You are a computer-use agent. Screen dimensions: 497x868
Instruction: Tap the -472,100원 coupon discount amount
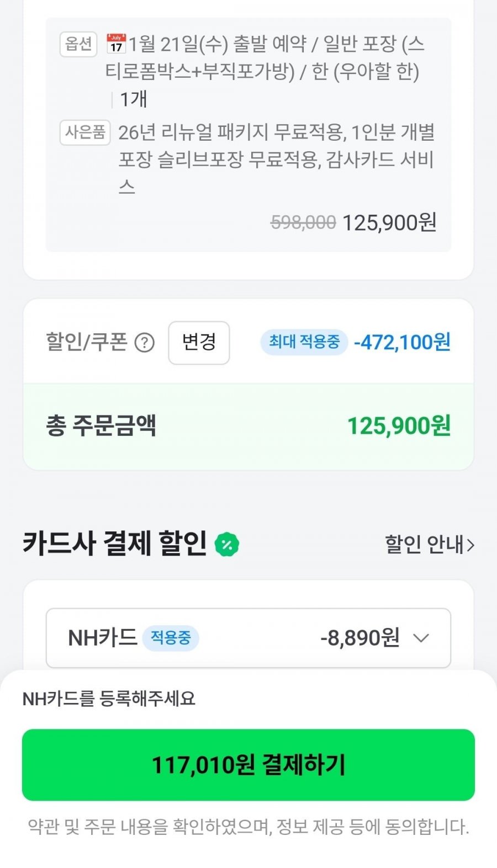403,342
